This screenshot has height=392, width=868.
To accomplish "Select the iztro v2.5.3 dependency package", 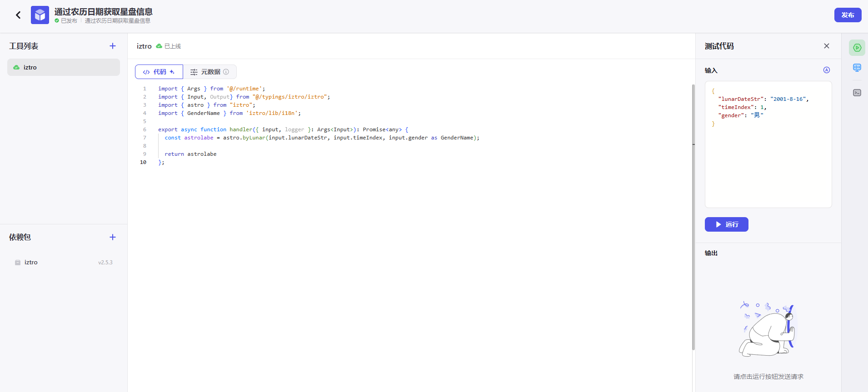I will click(64, 263).
